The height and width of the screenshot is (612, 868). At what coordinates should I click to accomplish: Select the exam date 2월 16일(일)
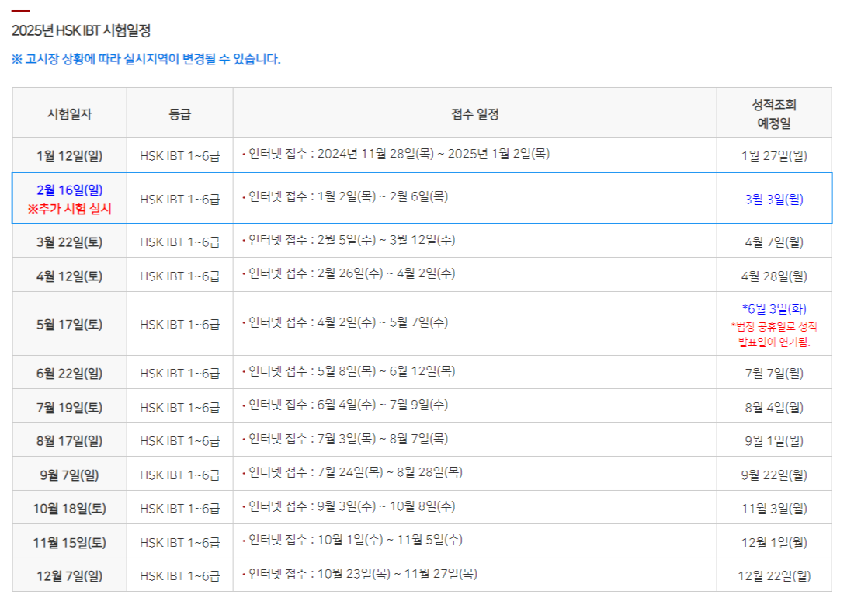click(70, 190)
